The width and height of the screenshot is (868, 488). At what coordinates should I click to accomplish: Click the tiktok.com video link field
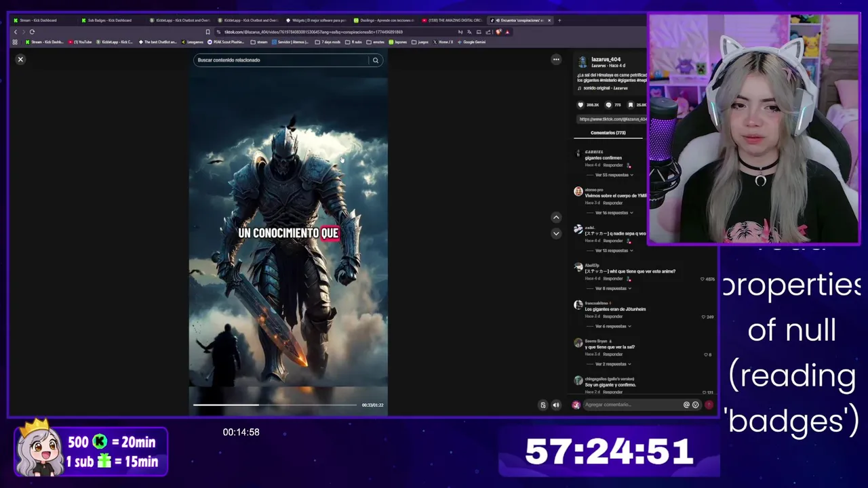point(612,119)
